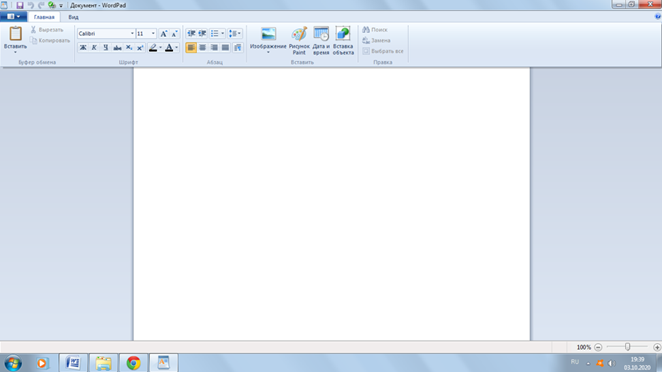662x372 pixels.
Task: Open the paragraph settings dialog icon
Action: [238, 48]
